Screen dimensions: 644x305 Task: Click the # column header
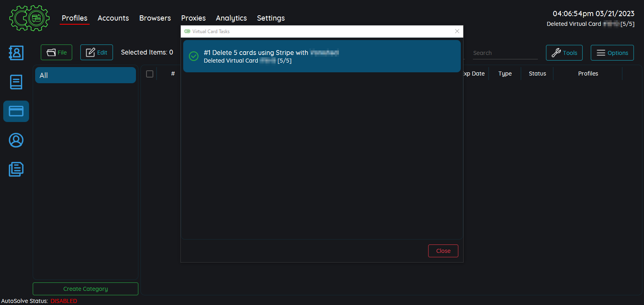[173, 74]
